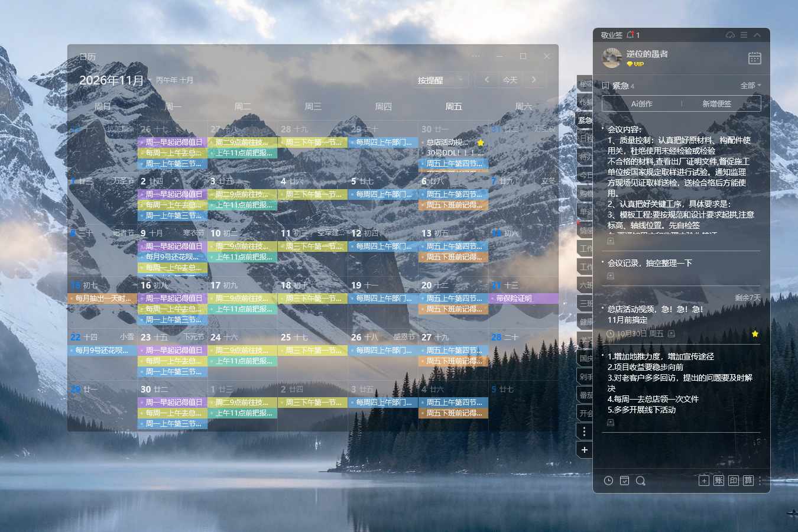Open the vertical dots menu at panel bottom right

point(760,481)
